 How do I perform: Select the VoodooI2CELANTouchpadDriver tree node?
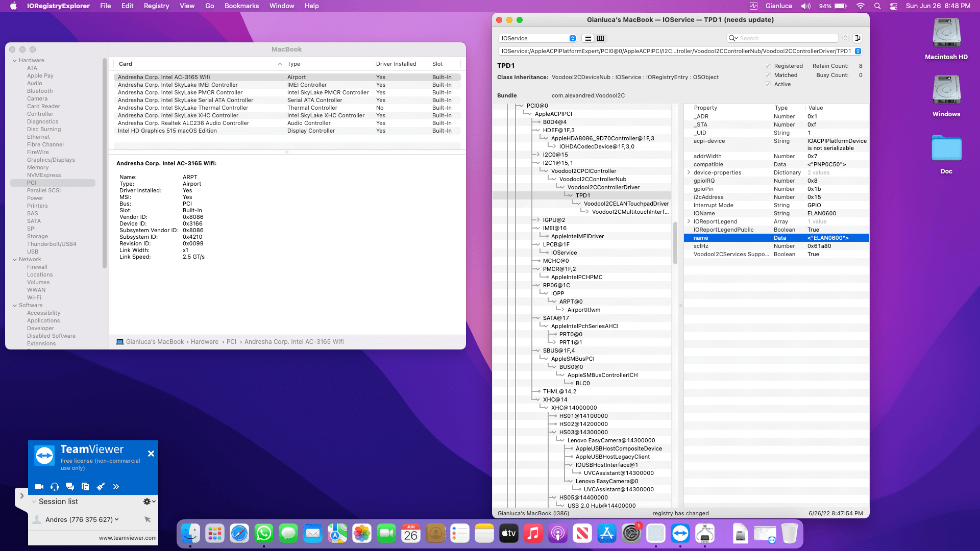pos(626,204)
